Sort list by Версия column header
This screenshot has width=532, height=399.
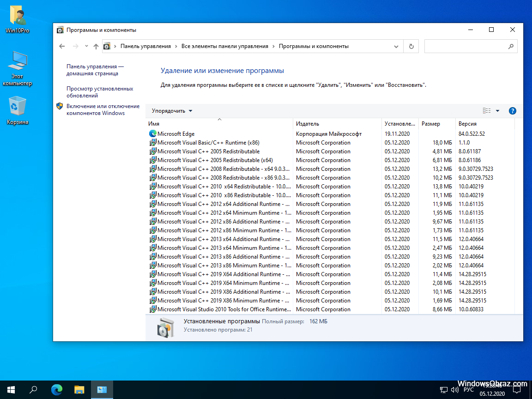coord(485,124)
